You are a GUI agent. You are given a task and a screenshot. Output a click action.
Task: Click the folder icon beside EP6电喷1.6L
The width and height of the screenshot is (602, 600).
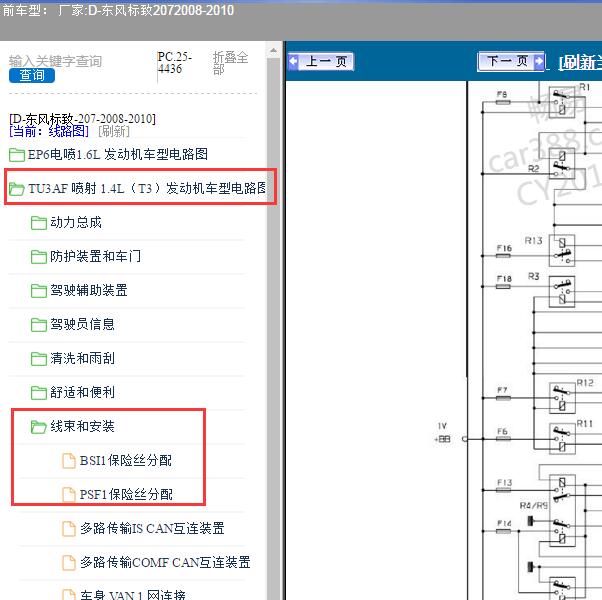17,155
